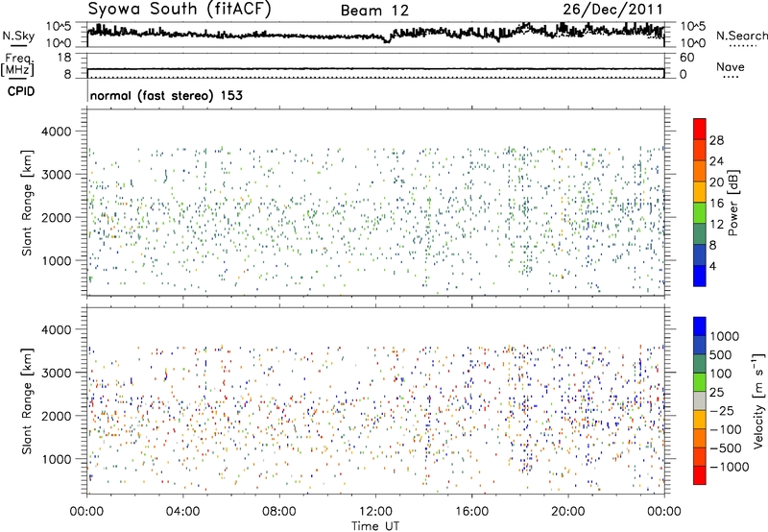Click the 'Beam 12' label
Viewport: 768px width, 532px height.
coord(374,11)
